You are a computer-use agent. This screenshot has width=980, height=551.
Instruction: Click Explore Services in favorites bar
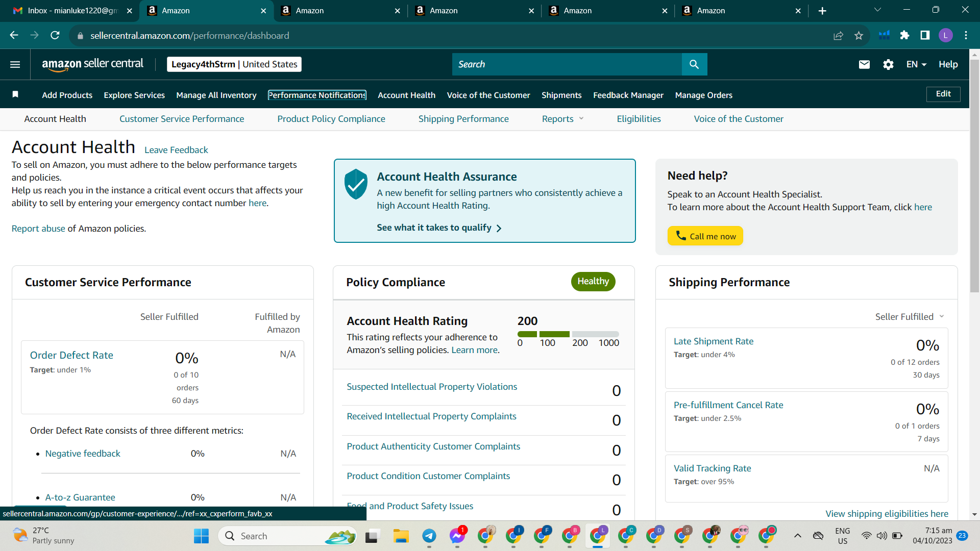tap(134, 95)
